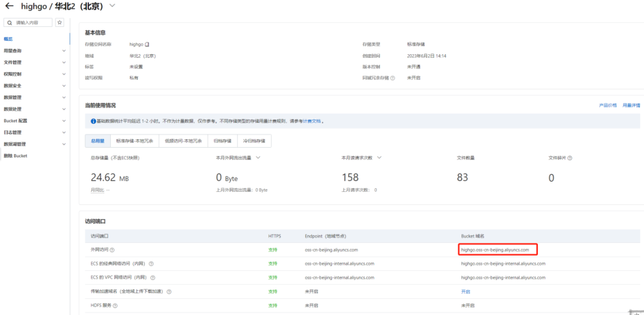
Task: Click the sidebar search magnifier icon
Action: 10,23
